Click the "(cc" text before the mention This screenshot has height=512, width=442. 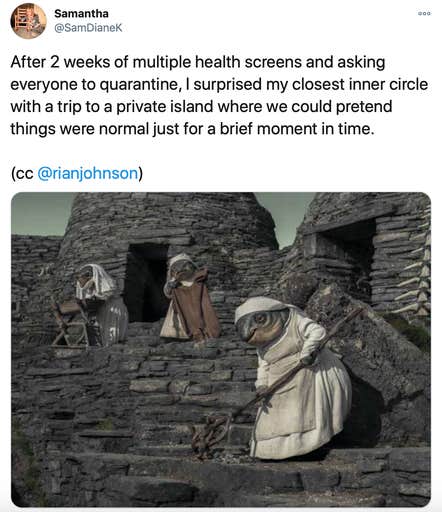click(x=22, y=174)
